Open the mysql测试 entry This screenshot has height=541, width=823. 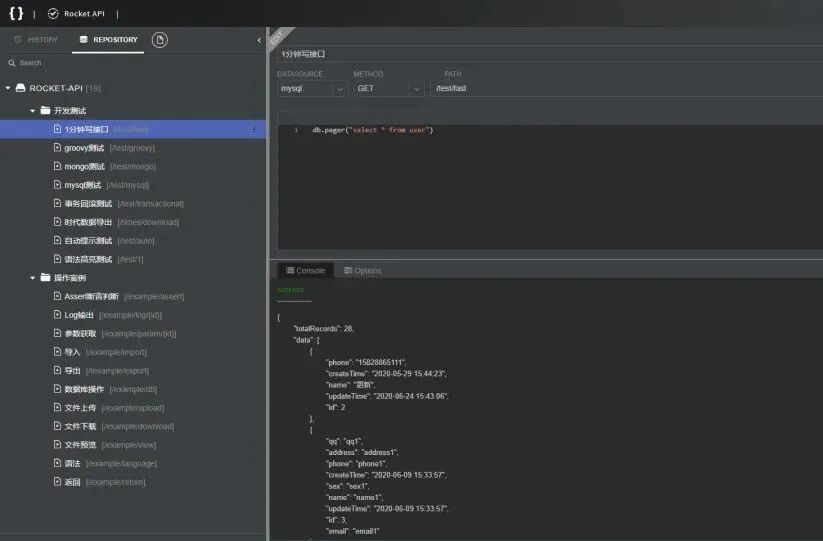pyautogui.click(x=133, y=185)
